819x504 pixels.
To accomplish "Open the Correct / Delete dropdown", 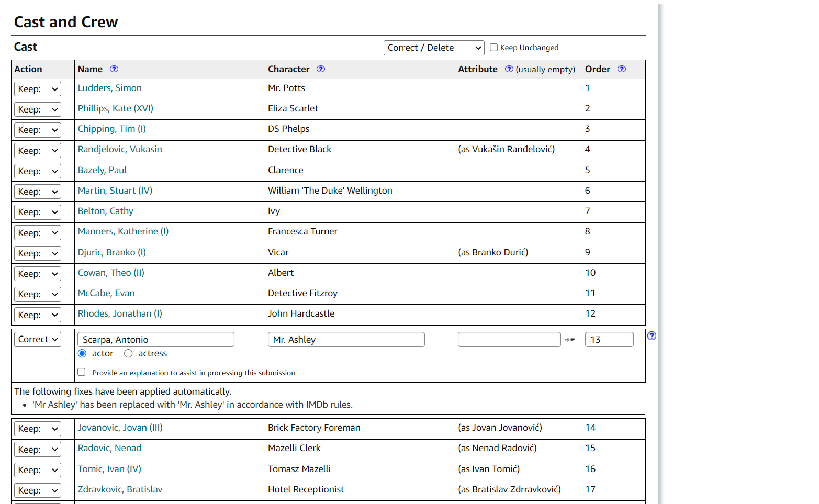I will point(433,47).
